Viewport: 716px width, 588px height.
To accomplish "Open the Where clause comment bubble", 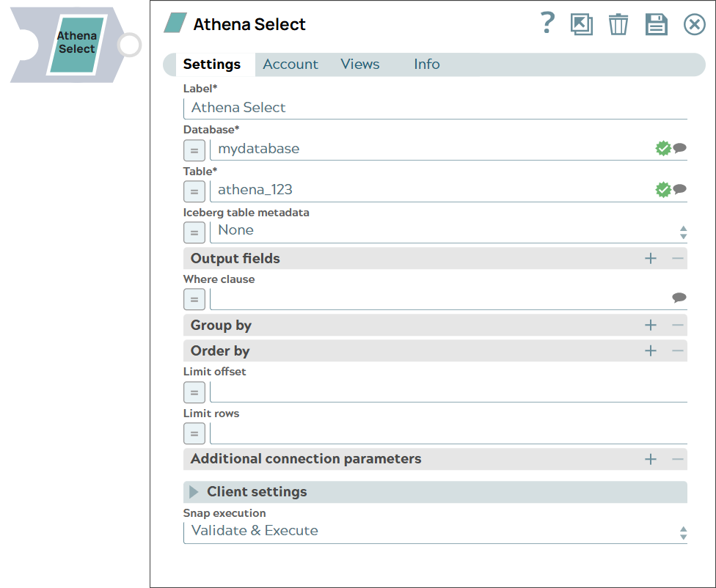I will pos(678,298).
